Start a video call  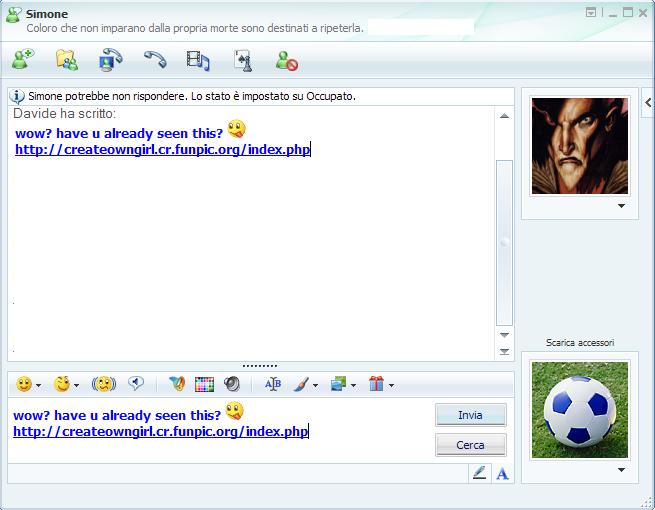(x=110, y=61)
